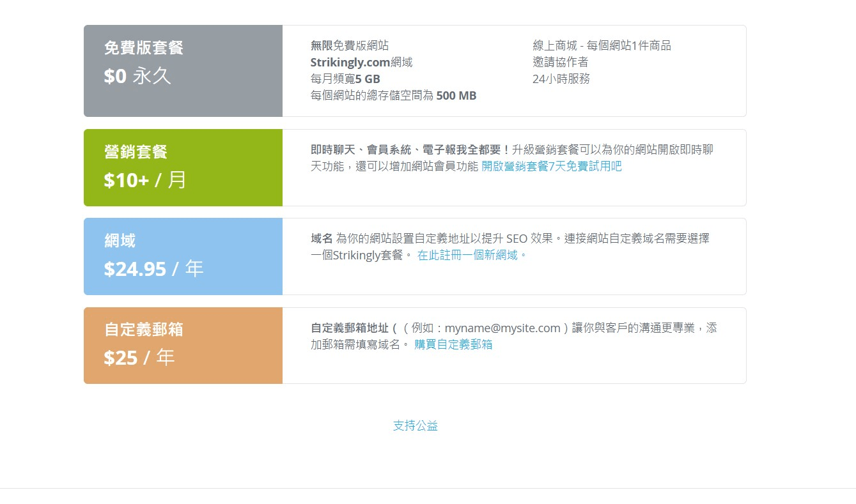This screenshot has height=504, width=856.
Task: Click the 支持公益 link at page bottom
Action: 415,425
